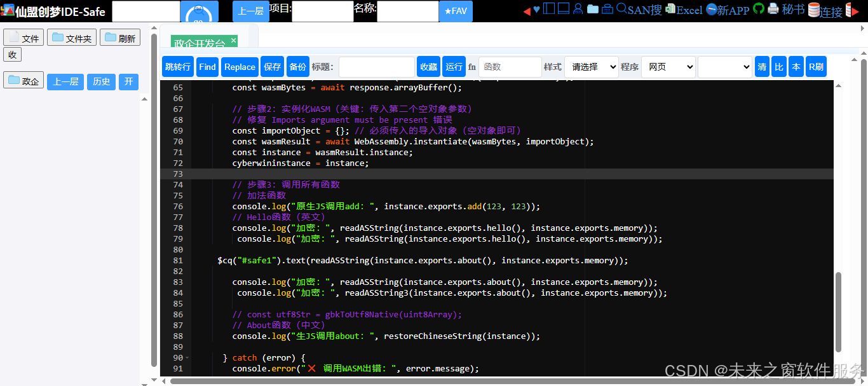Click the 收 button in left panel
The image size is (868, 386).
[x=12, y=55]
